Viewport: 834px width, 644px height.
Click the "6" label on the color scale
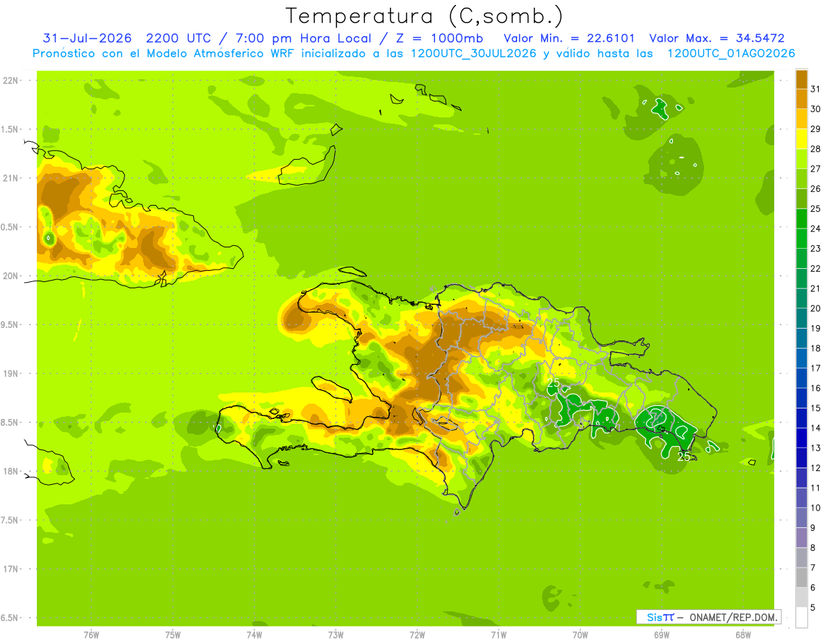click(x=813, y=588)
